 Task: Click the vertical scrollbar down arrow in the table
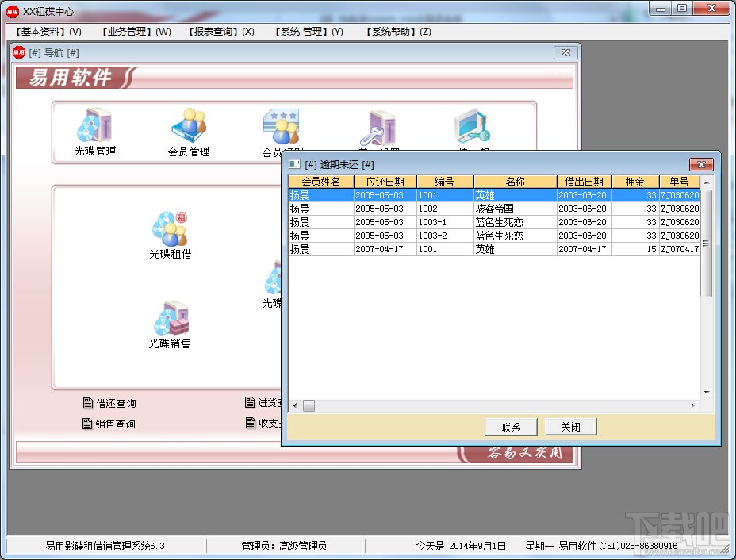[706, 393]
